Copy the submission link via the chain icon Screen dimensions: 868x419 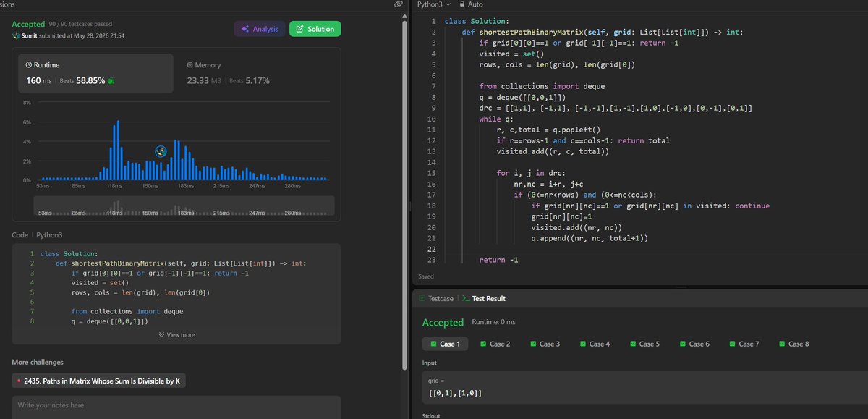point(398,4)
